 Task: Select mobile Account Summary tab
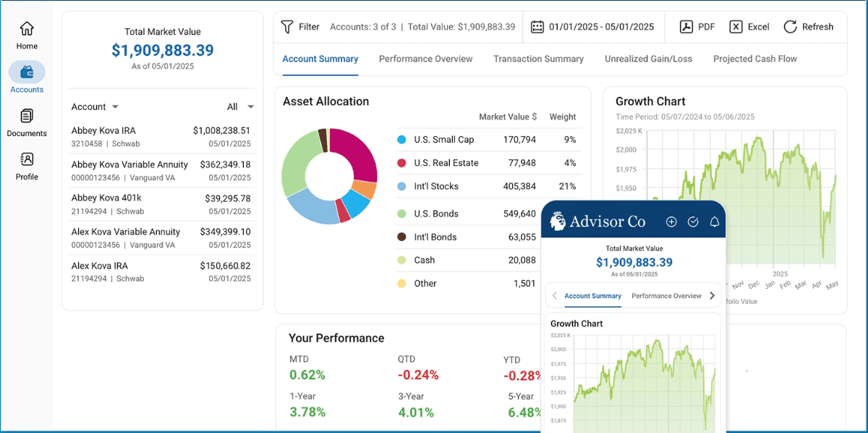[592, 295]
